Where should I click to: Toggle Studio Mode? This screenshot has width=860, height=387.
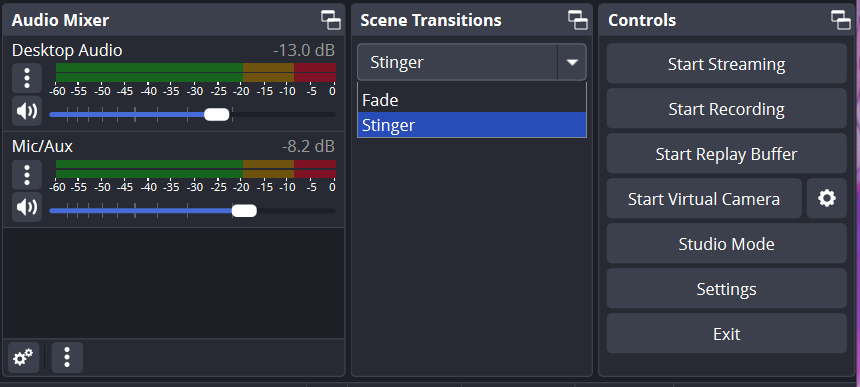[726, 243]
